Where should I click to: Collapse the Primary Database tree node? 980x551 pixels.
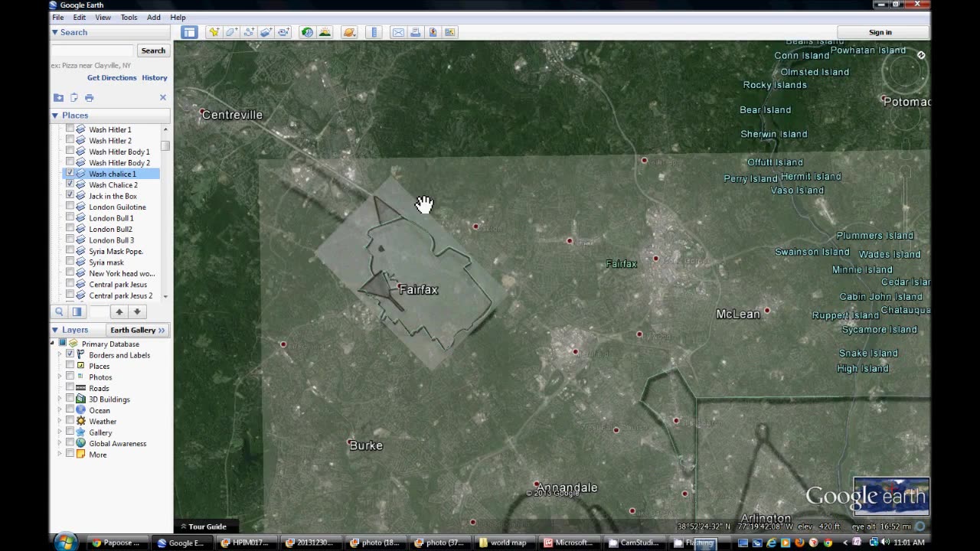[x=53, y=344]
